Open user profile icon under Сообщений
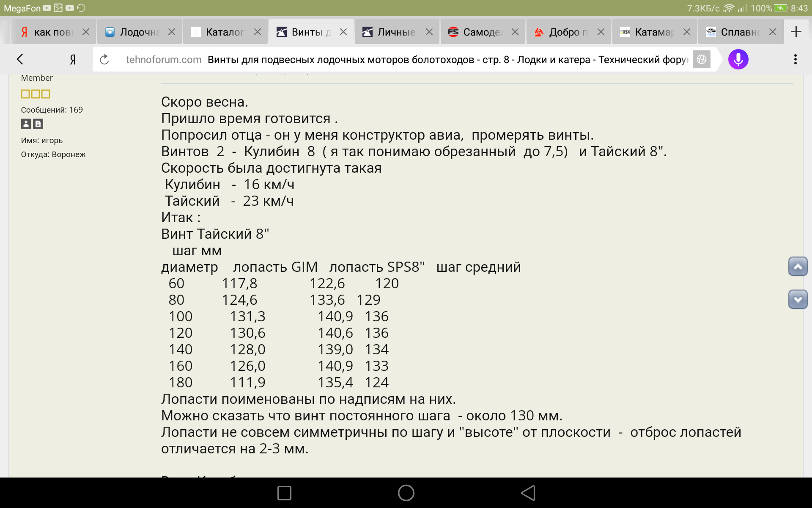Viewport: 812px width, 508px height. (26, 124)
